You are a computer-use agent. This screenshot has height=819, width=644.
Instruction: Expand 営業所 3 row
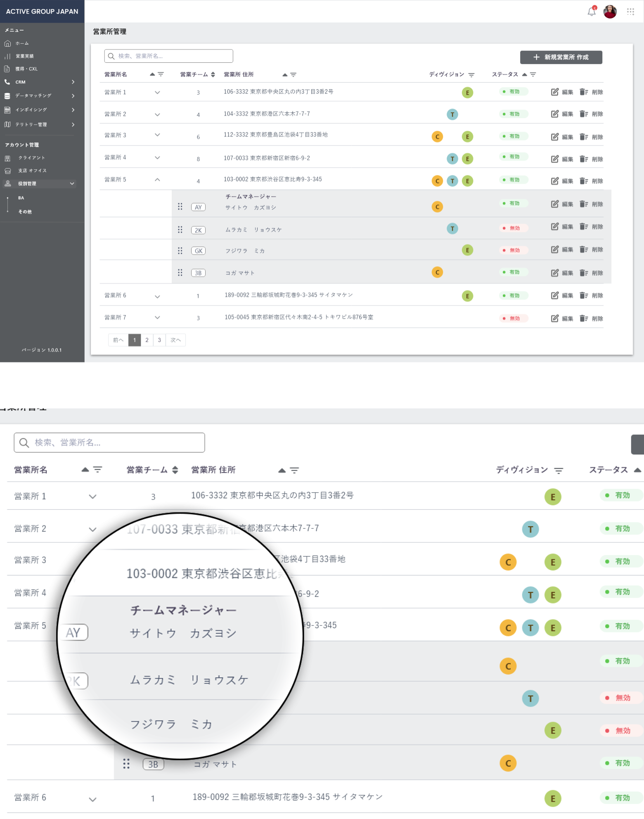[157, 135]
